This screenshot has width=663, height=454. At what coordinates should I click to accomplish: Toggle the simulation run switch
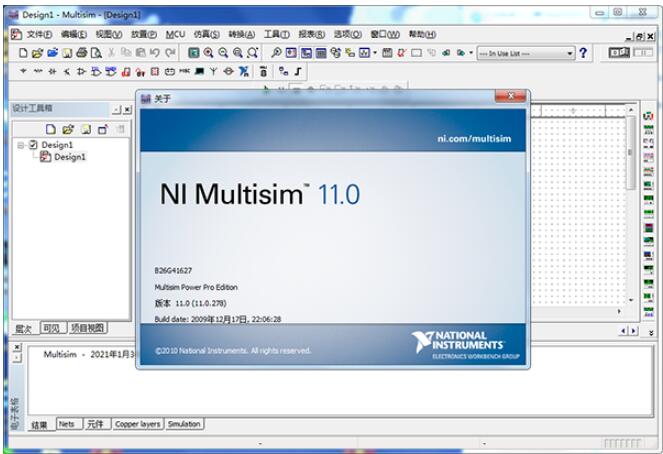tap(619, 53)
